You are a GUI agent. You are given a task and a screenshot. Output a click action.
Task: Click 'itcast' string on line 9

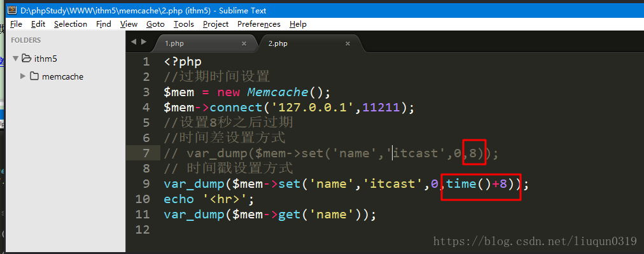pos(393,184)
